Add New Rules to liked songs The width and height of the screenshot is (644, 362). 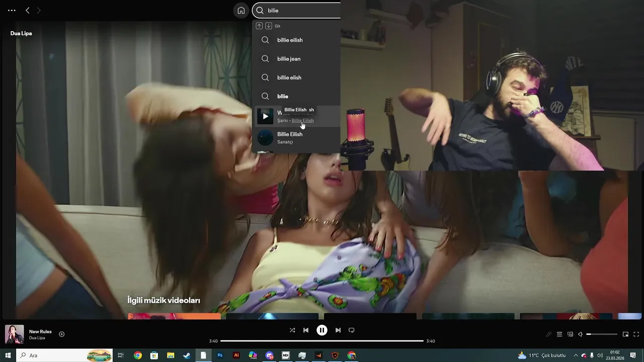[61, 334]
